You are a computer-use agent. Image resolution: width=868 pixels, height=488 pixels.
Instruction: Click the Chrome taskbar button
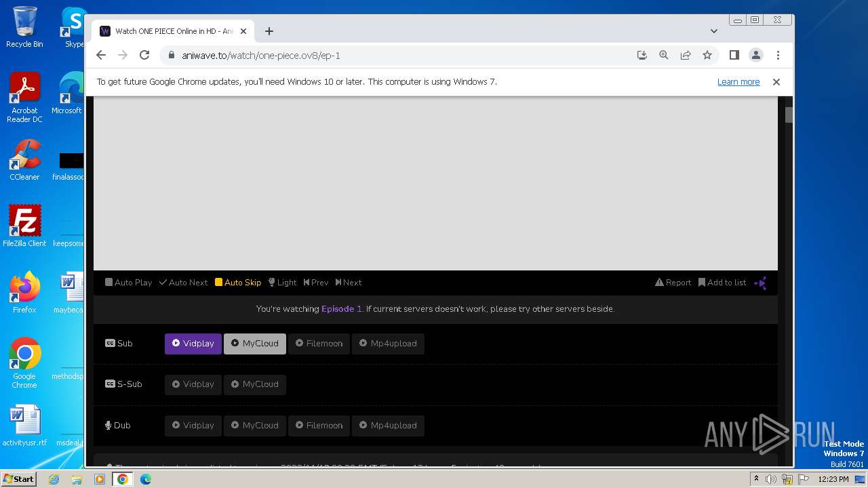coord(123,479)
